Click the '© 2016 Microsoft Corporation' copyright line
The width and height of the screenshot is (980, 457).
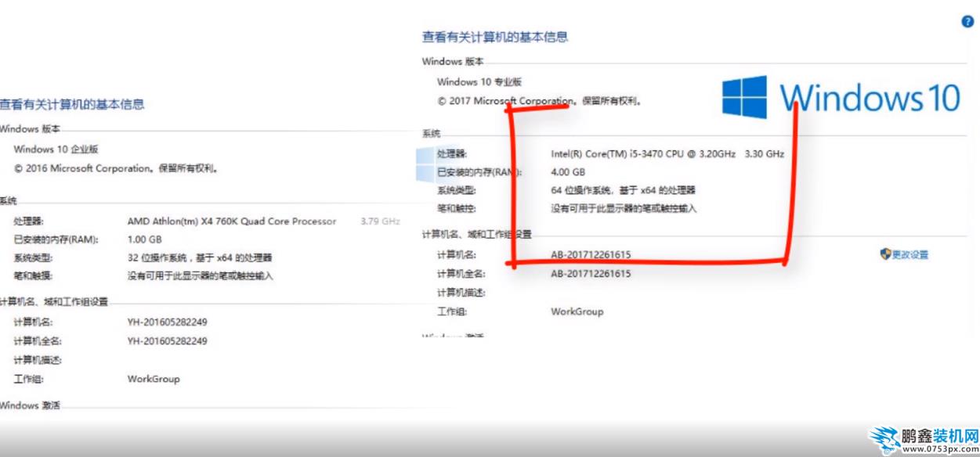pos(117,168)
